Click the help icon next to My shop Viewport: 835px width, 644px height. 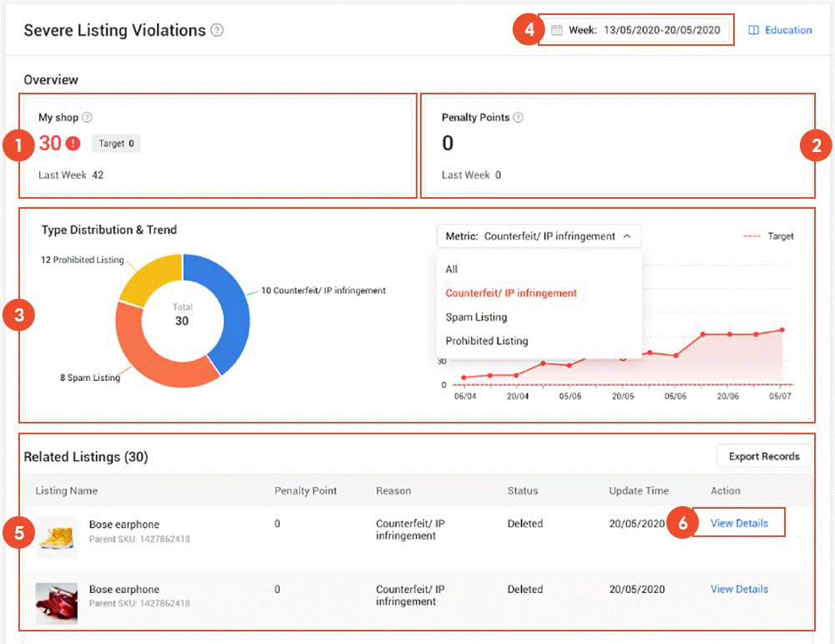[87, 118]
